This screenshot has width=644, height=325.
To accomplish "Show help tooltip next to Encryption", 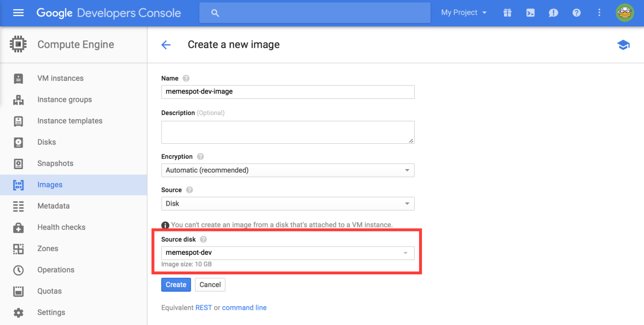I will tap(200, 157).
